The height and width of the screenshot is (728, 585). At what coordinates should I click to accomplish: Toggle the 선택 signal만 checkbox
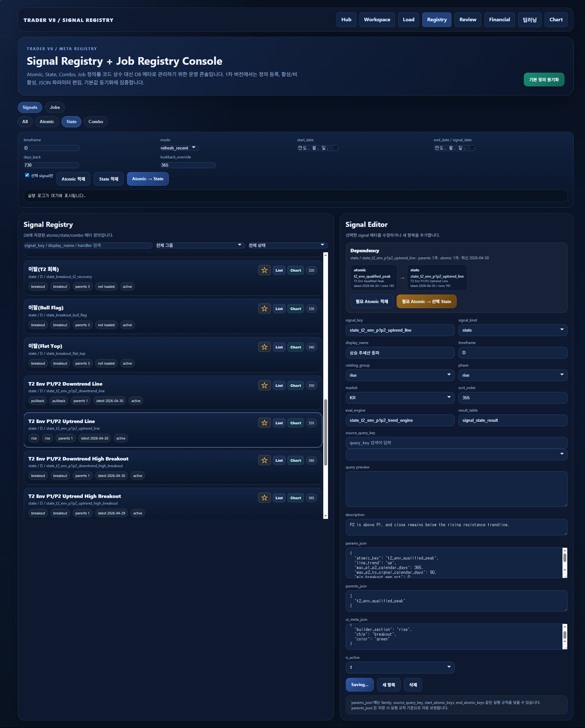[x=27, y=175]
